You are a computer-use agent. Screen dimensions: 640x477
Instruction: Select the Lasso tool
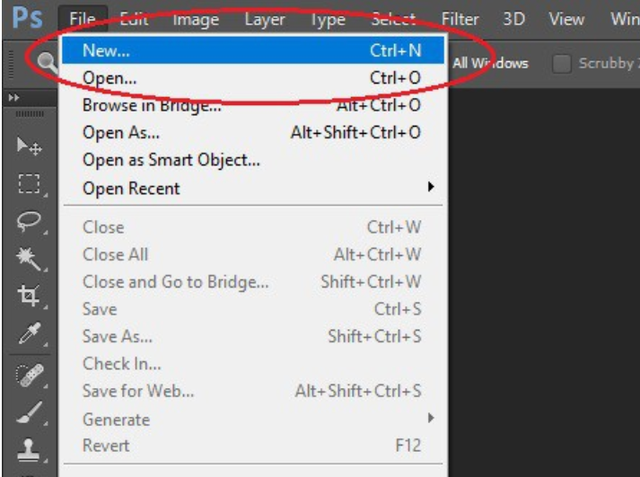(x=29, y=222)
